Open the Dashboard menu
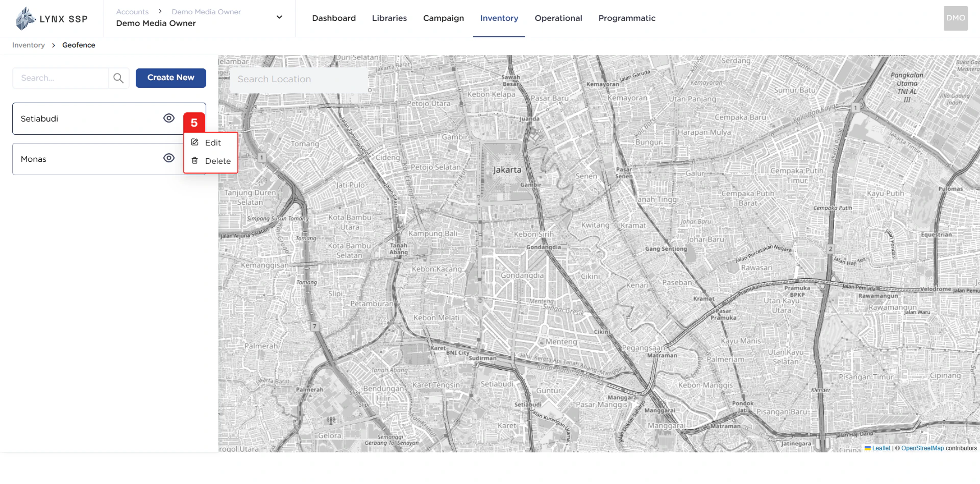 (334, 18)
